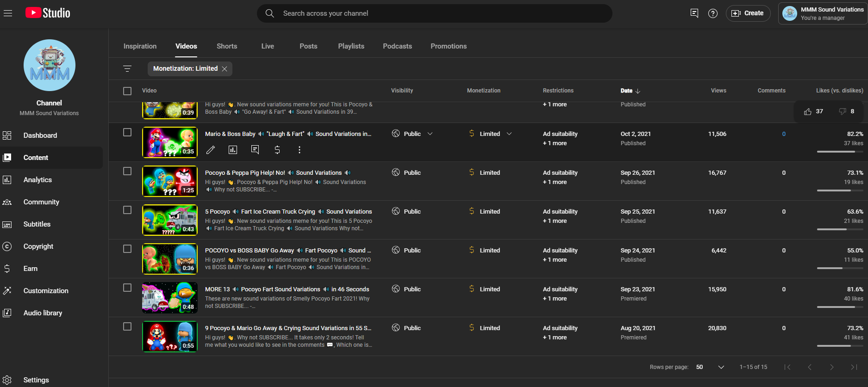868x387 pixels.
Task: Toggle the select-all videos checkbox
Action: coord(127,91)
